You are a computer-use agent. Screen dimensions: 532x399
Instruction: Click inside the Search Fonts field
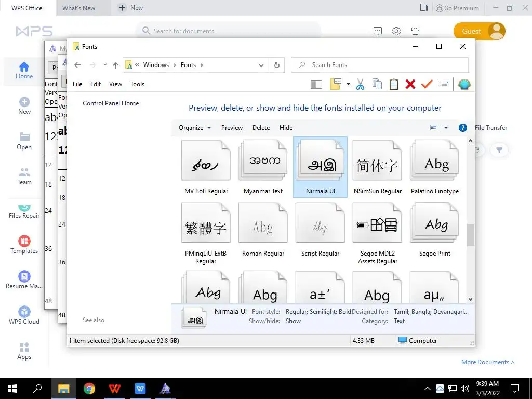[x=380, y=65]
